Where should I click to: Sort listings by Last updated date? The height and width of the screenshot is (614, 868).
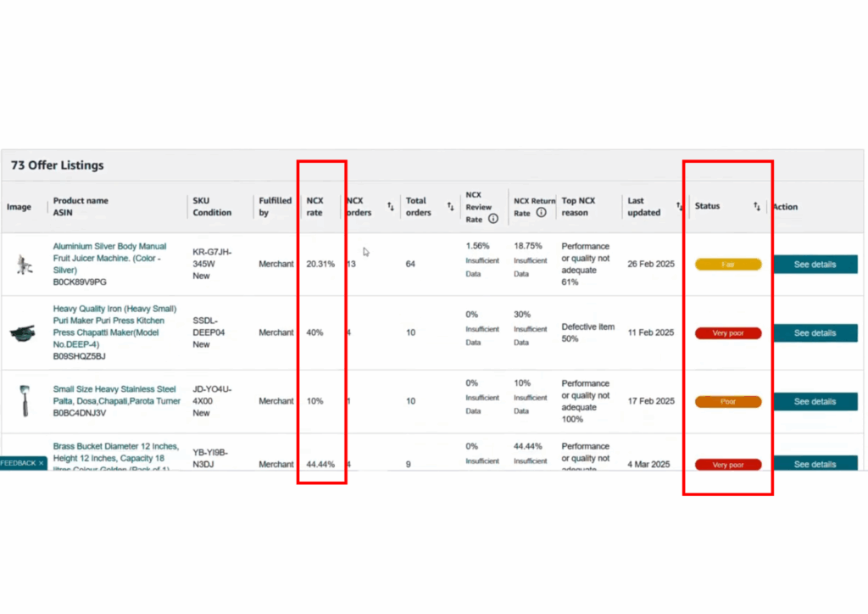pyautogui.click(x=679, y=206)
